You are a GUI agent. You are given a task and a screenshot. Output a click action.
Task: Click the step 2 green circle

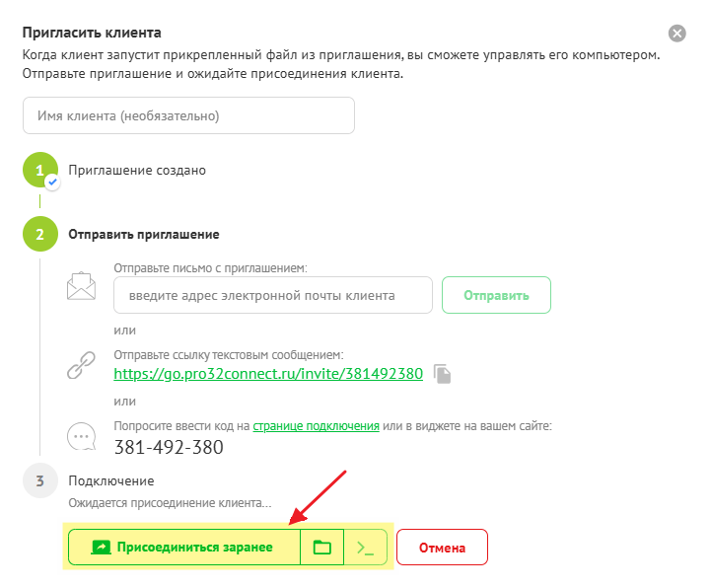click(39, 235)
